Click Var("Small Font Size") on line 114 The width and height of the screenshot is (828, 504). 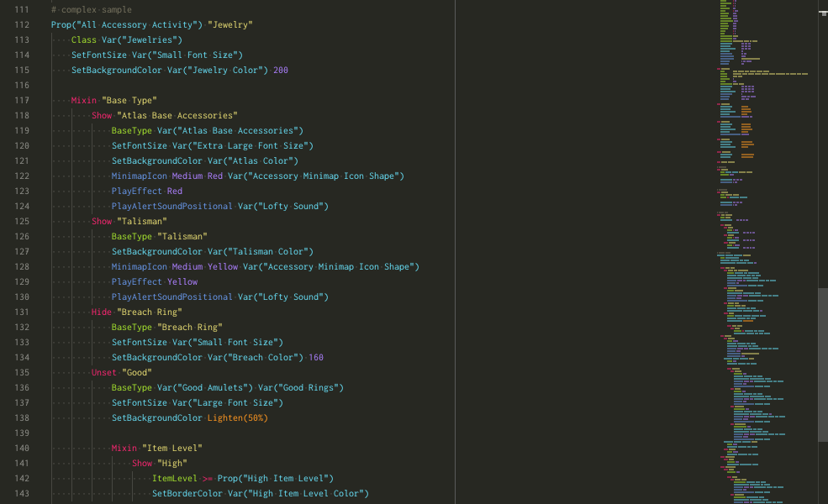pyautogui.click(x=187, y=55)
